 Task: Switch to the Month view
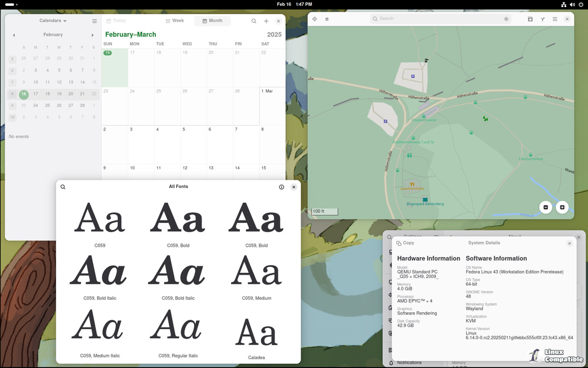[x=212, y=21]
